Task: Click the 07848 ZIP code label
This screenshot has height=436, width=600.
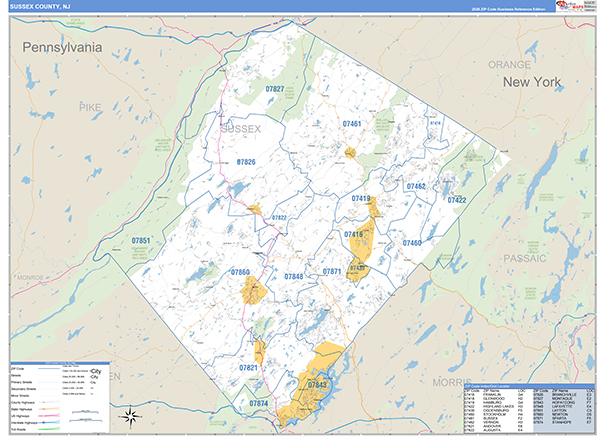Action: click(x=293, y=276)
